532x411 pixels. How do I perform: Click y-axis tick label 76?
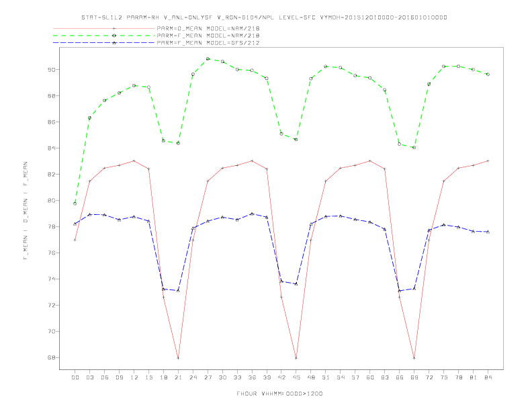tap(52, 253)
